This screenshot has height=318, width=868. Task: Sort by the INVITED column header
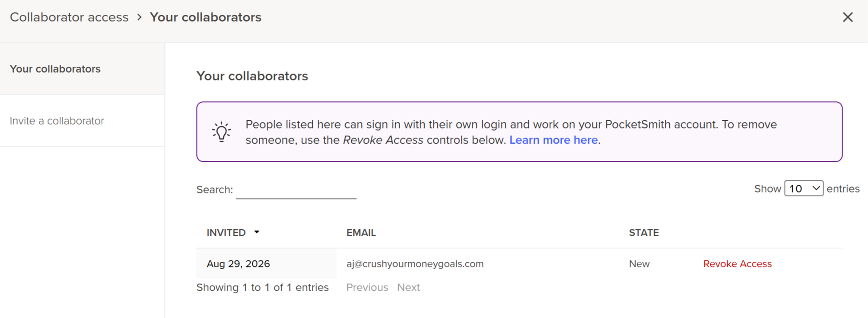(226, 233)
